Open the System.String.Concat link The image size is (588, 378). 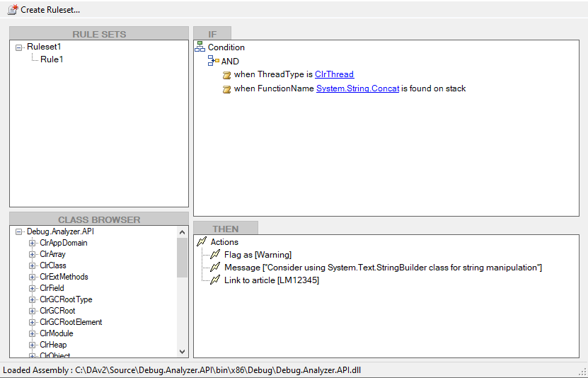click(x=357, y=88)
